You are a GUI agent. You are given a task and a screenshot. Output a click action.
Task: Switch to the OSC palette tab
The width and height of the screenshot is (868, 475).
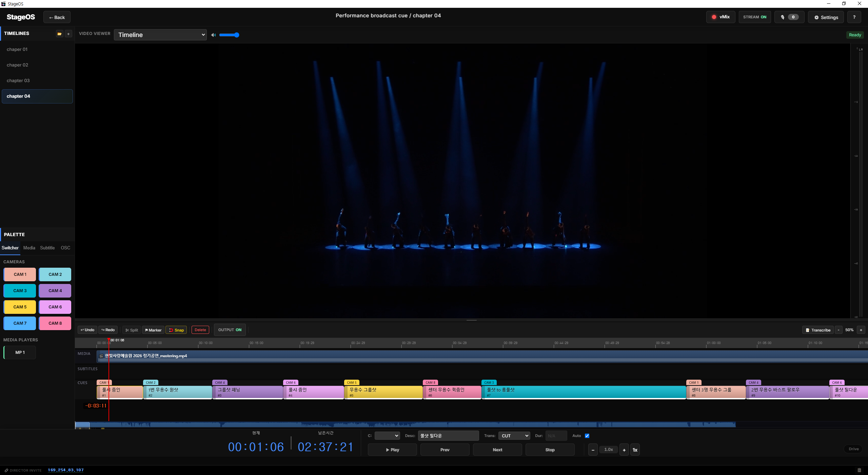[65, 248]
